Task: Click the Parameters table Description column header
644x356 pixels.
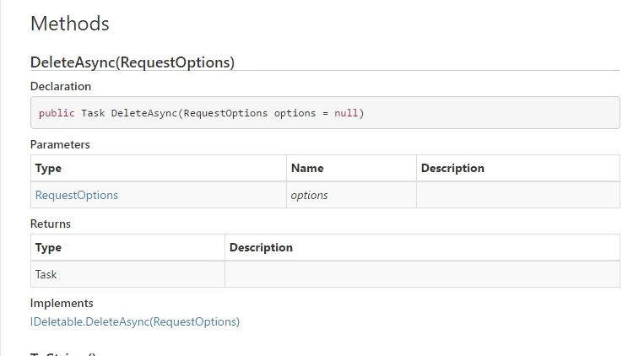Action: coord(452,168)
